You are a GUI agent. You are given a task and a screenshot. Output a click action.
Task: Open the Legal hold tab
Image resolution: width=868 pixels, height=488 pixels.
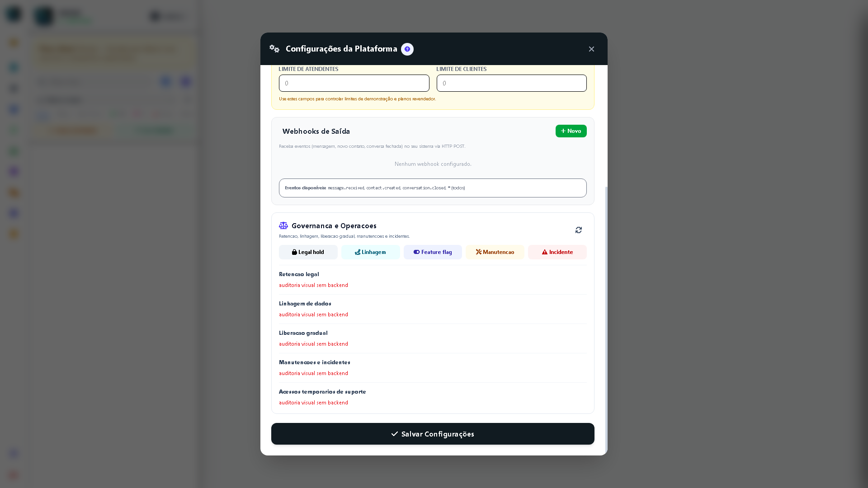click(x=308, y=252)
